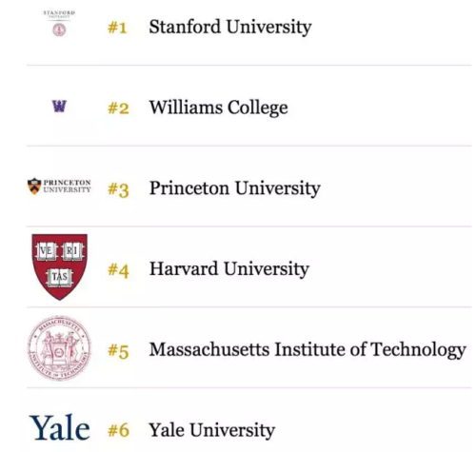
Task: Open the Stanford University link
Action: [x=230, y=27]
